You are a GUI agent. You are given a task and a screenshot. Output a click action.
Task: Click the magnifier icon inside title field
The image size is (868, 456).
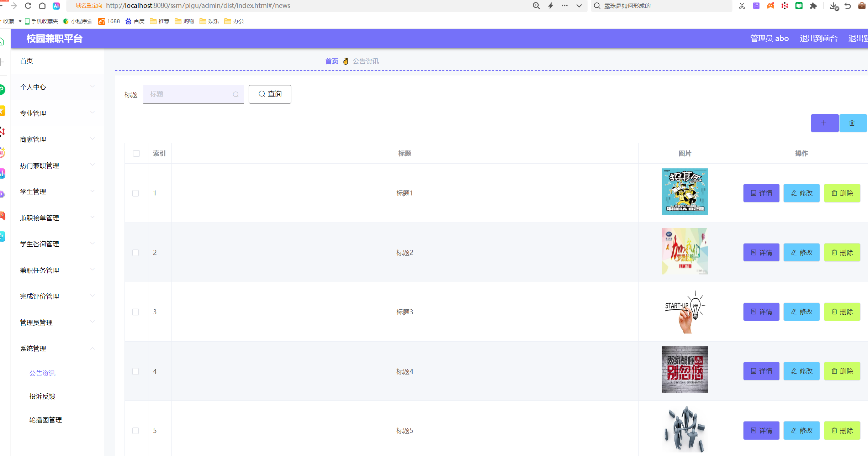point(235,94)
